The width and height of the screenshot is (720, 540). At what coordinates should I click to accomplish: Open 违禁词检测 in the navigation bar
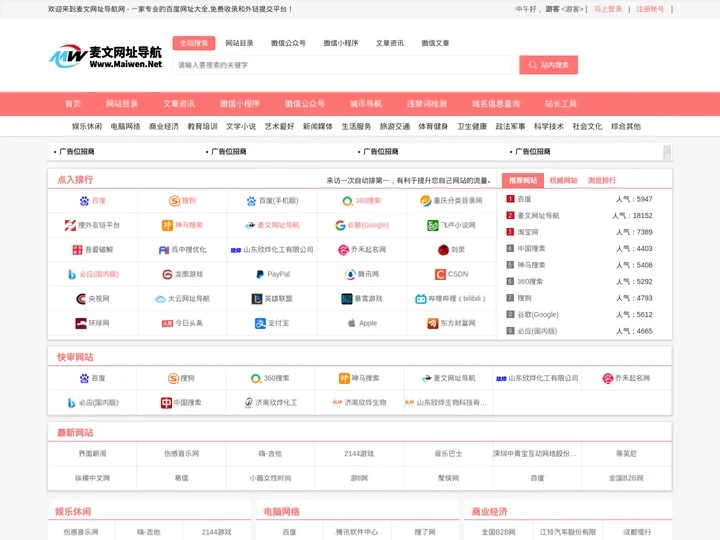pos(426,104)
